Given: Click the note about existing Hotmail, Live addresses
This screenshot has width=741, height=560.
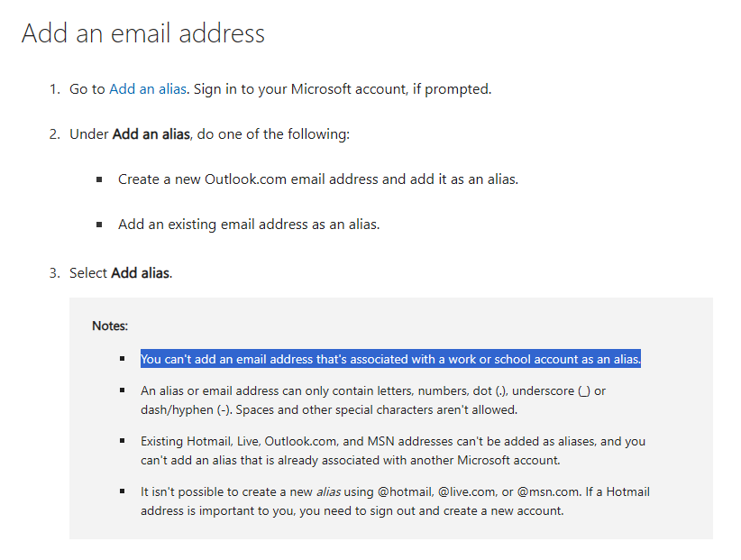Looking at the screenshot, I should tap(393, 451).
